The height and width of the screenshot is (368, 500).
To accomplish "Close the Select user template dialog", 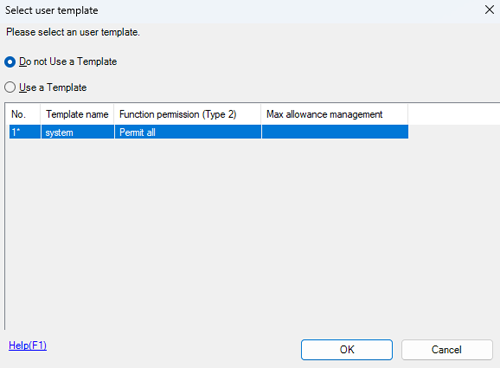I will click(x=489, y=10).
